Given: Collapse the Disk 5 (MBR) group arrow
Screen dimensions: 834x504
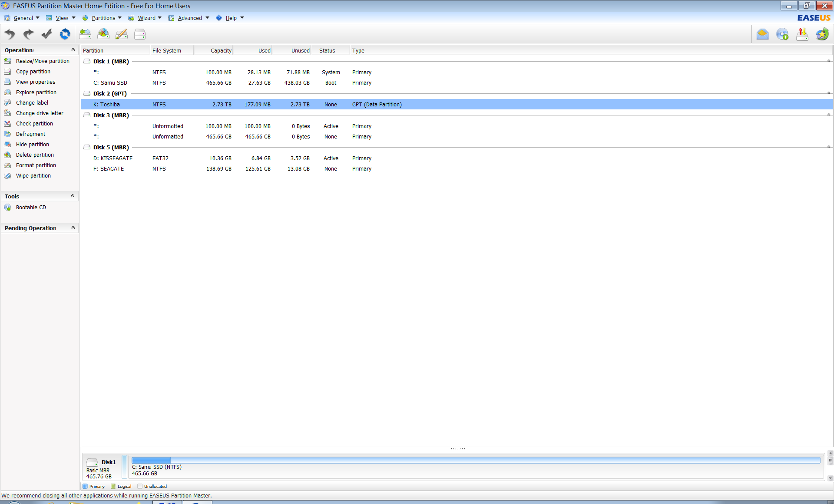Looking at the screenshot, I should point(829,147).
